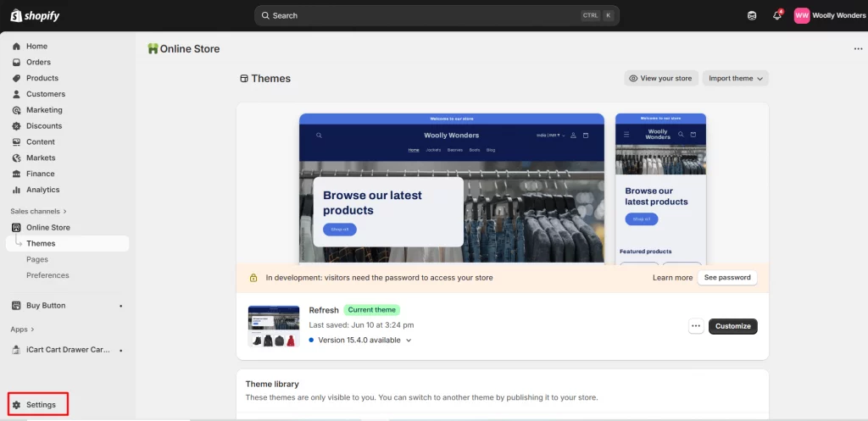Click the Buy Button icon

16,306
